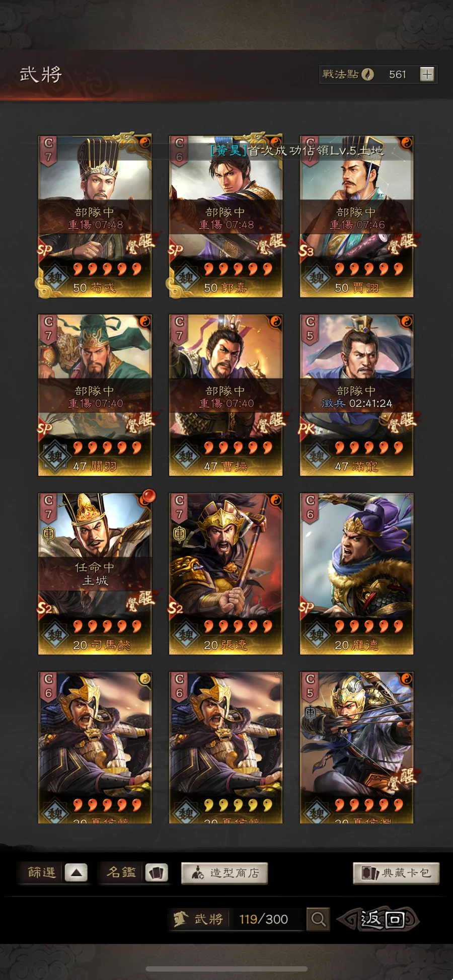Click the 黃昊 announcement banner text
453x980 pixels.
[297, 150]
